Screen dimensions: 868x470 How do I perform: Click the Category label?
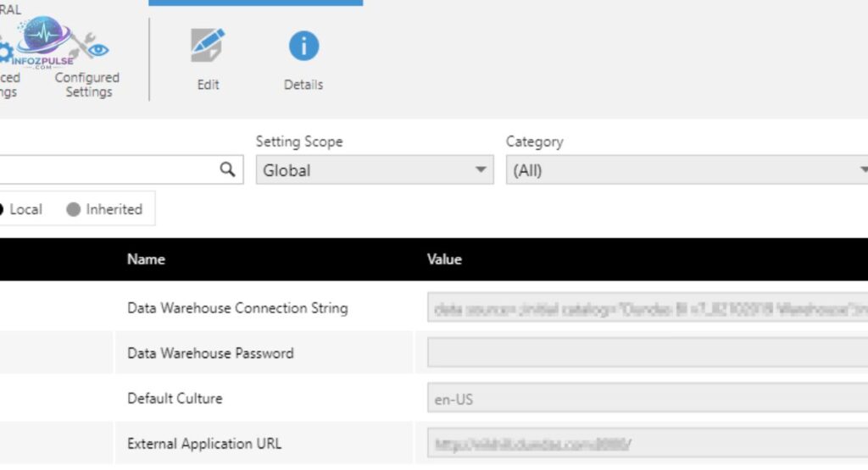534,141
